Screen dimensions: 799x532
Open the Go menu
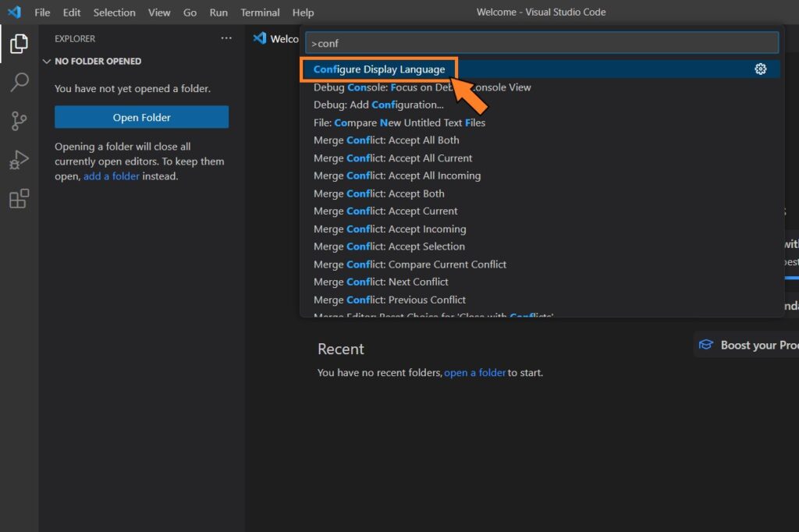coord(190,12)
